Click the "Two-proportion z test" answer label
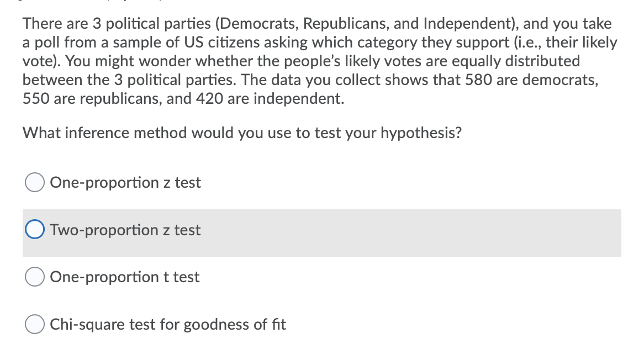This screenshot has width=644, height=349. 125,230
